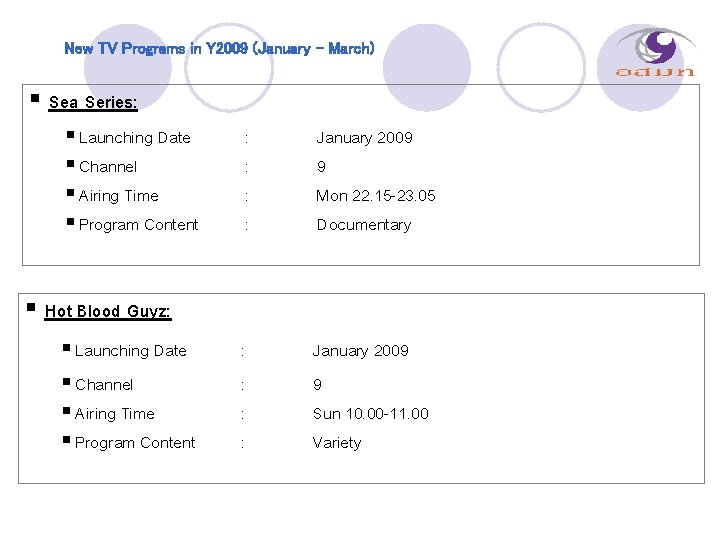Click Airing Time label under Sea Series
The width and height of the screenshot is (720, 540).
tap(118, 196)
